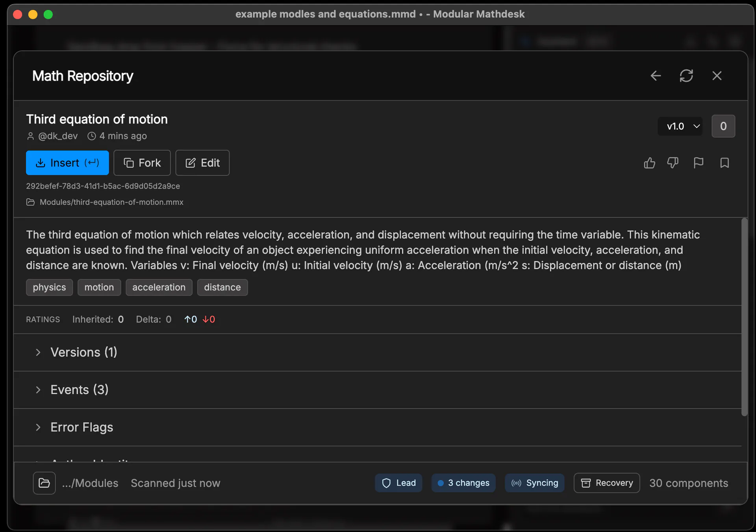
Task: Click the yellow minimize window button
Action: pos(33,15)
